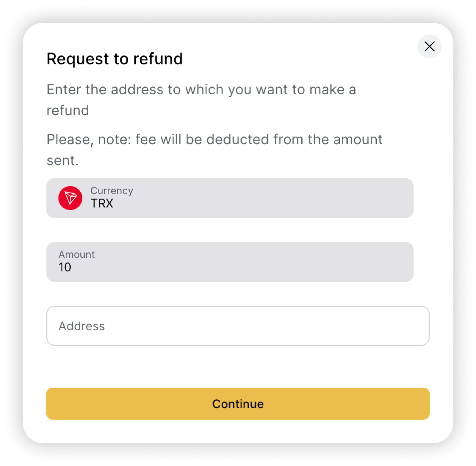This screenshot has width=476, height=466.
Task: Close the Request to refund dialog
Action: click(x=429, y=46)
